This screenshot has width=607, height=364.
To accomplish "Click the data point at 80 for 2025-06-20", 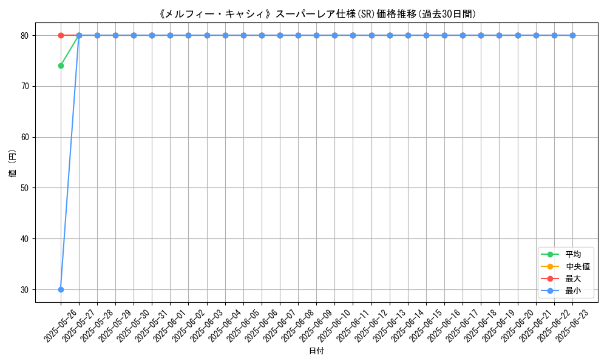I will tap(518, 36).
